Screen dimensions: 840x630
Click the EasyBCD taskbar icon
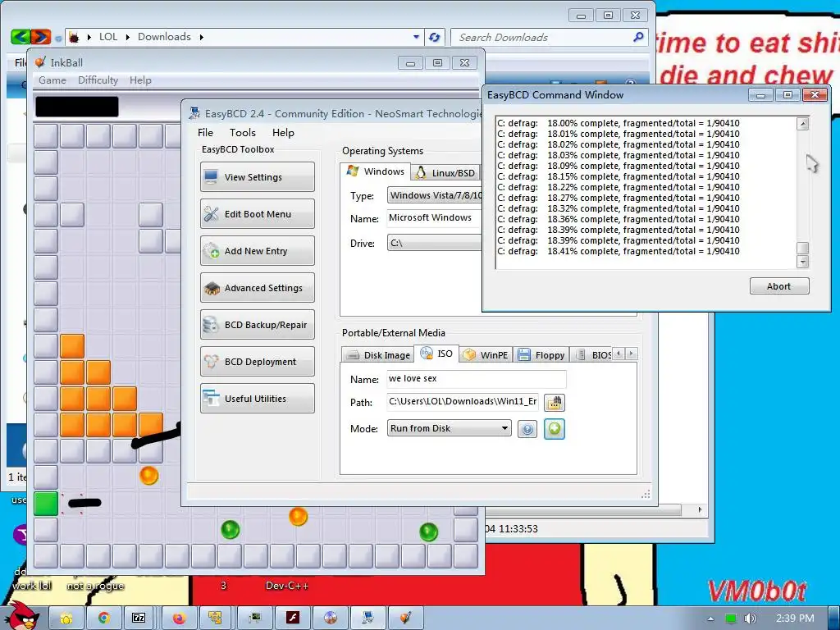[368, 619]
